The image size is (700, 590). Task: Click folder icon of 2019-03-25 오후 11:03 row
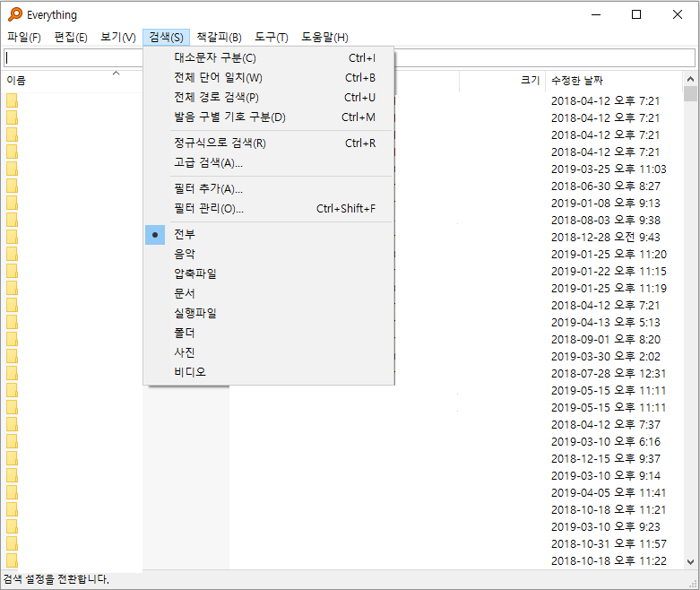[12, 169]
